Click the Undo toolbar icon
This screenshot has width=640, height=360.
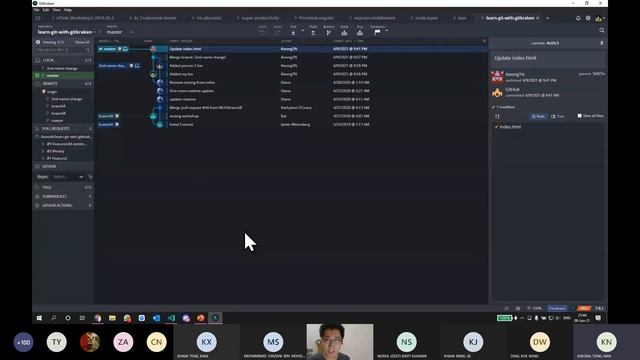[x=262, y=32]
